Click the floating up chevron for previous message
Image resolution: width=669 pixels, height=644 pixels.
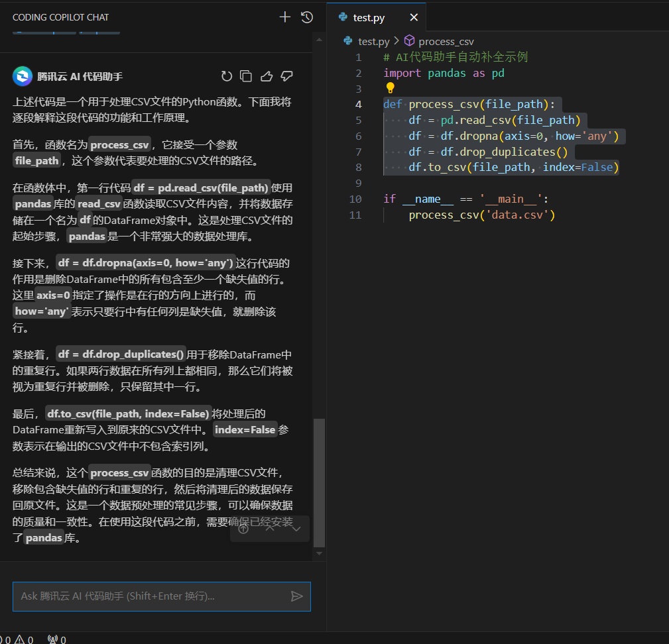click(270, 529)
